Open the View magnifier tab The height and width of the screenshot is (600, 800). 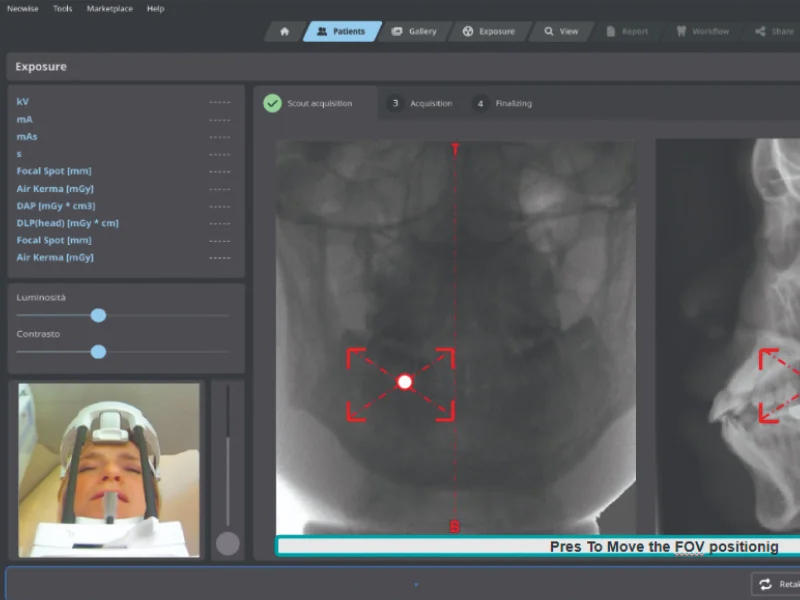560,32
